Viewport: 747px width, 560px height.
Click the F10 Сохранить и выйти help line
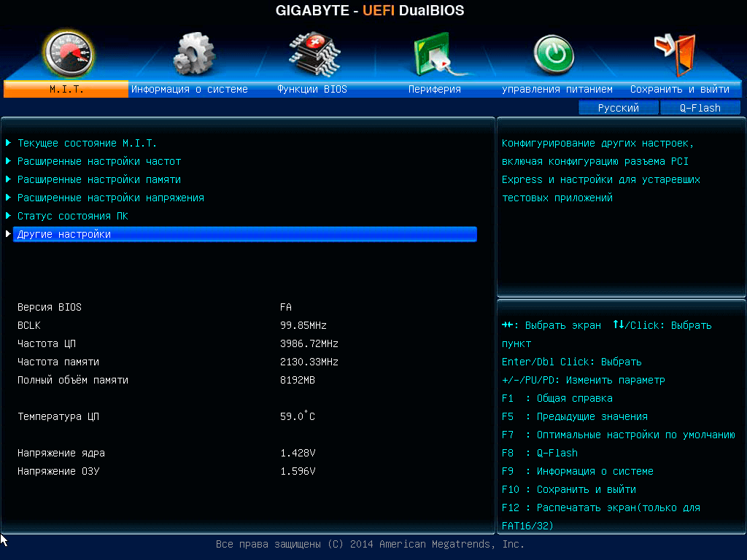tap(569, 489)
